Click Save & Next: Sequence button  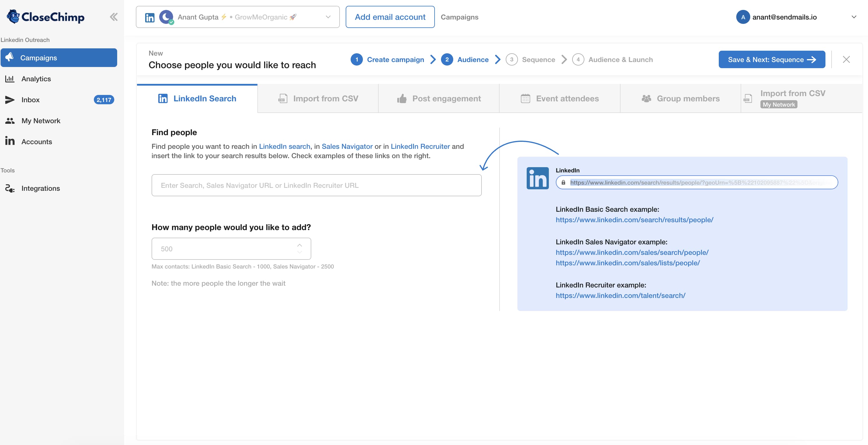pos(772,60)
